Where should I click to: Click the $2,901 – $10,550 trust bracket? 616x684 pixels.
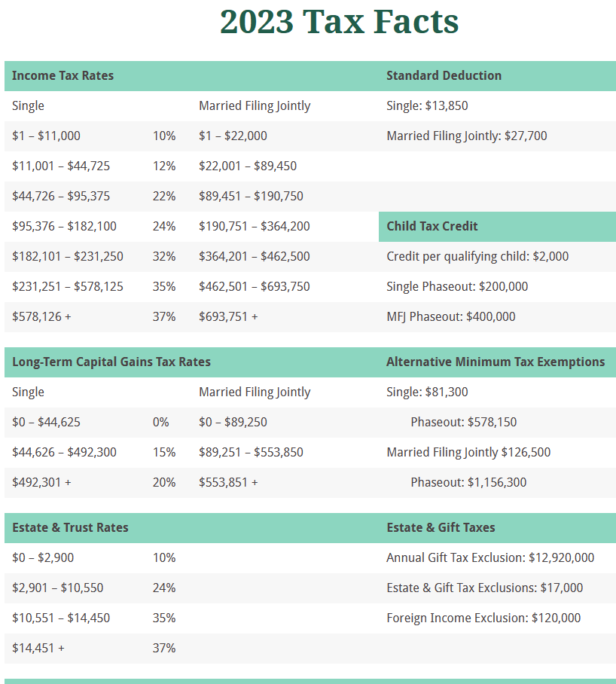57,588
